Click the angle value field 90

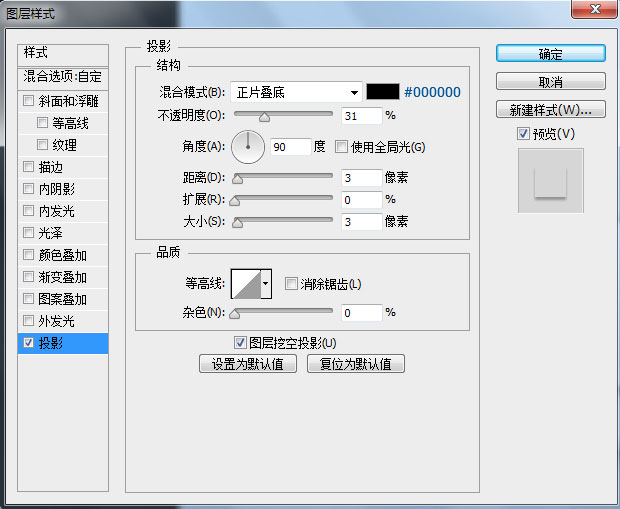point(291,147)
